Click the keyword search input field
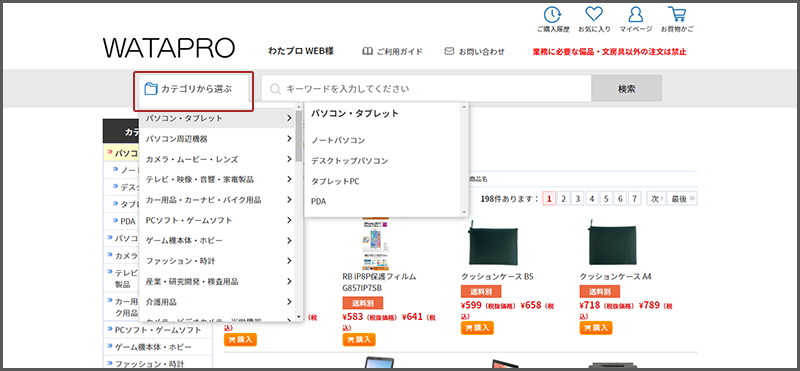800x371 pixels. click(x=427, y=88)
